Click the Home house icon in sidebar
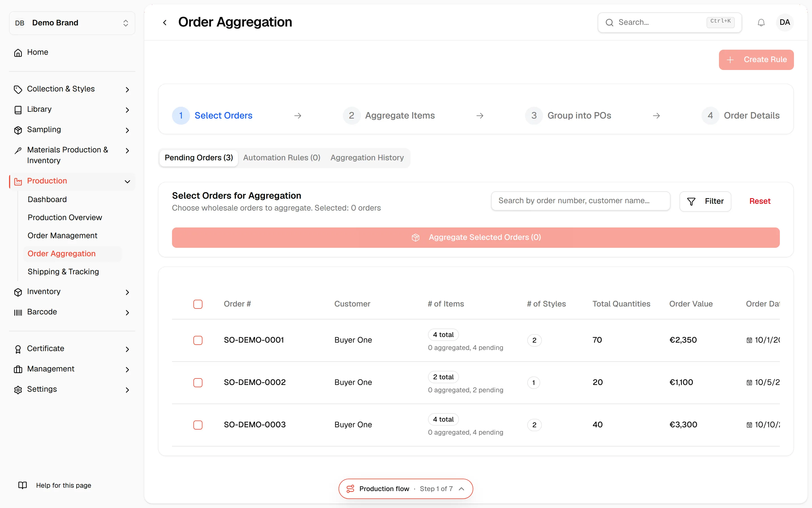 18,53
